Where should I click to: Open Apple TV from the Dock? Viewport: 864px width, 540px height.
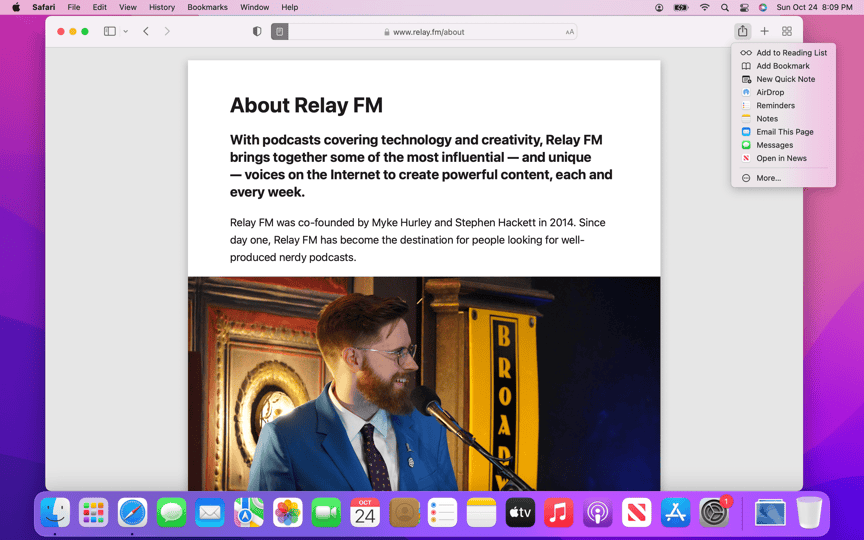click(520, 512)
